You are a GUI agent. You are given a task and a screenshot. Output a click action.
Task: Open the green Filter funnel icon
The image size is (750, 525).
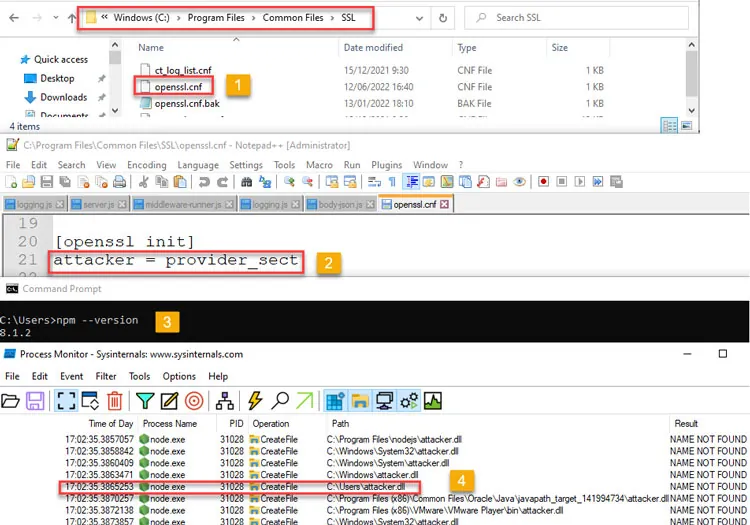145,401
